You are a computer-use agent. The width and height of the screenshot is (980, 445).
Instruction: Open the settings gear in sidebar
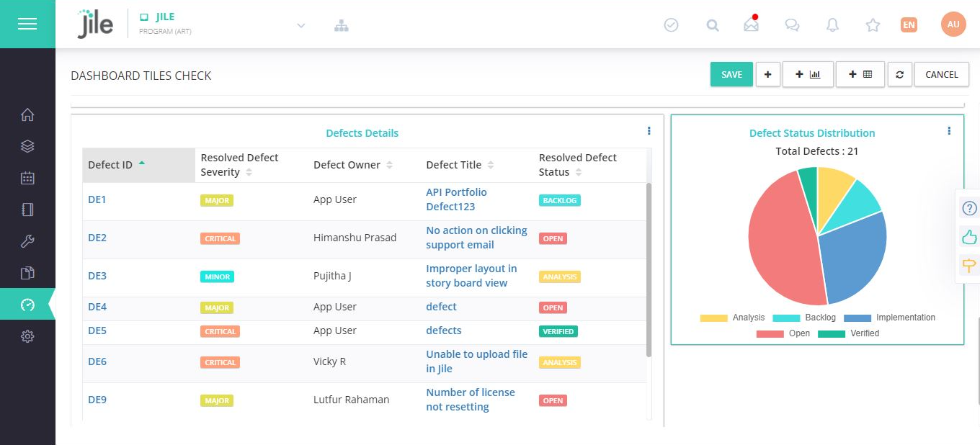pos(27,336)
